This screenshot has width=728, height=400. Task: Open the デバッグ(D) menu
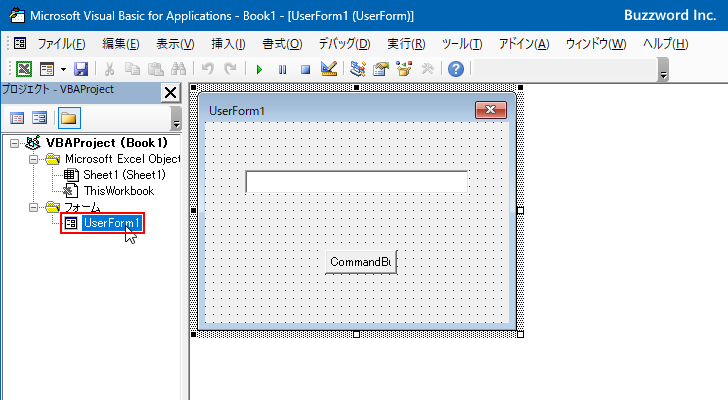coord(344,44)
